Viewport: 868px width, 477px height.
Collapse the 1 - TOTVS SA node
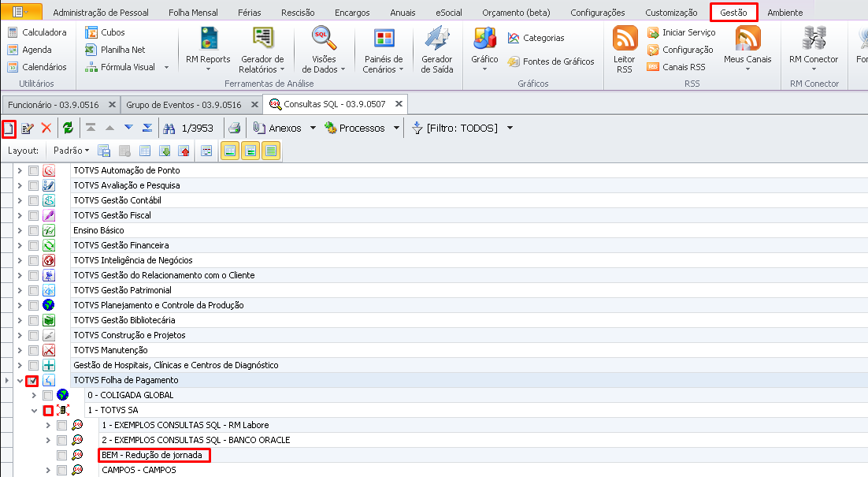[35, 411]
